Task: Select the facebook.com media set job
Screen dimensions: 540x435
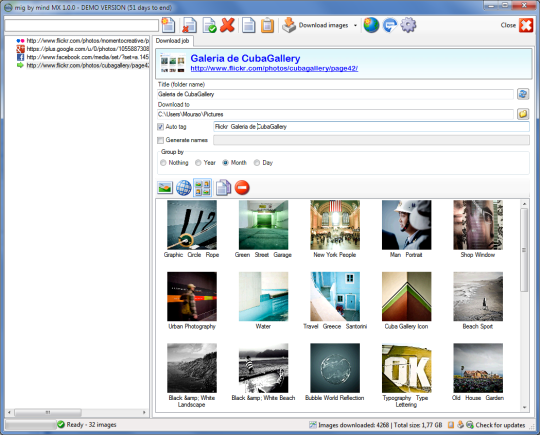Action: coord(83,57)
